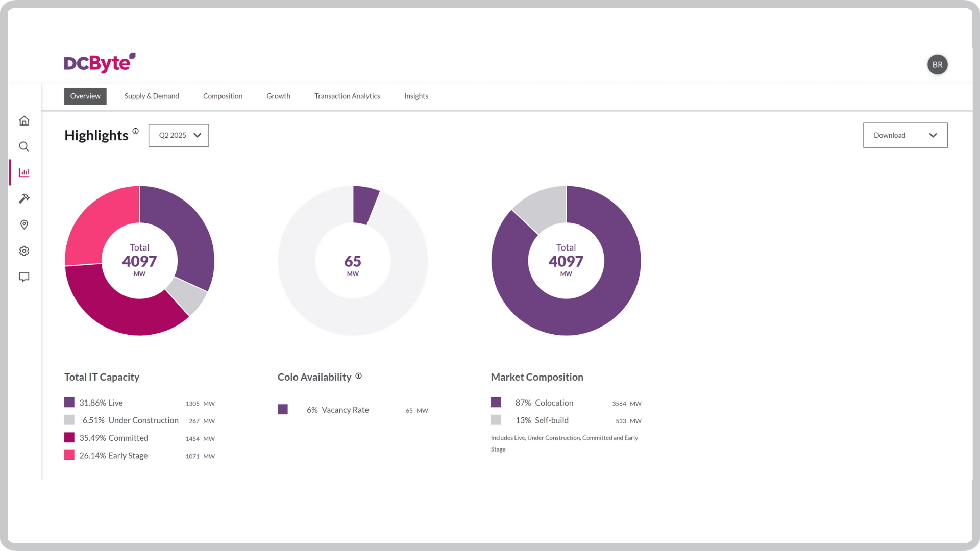The image size is (980, 551).
Task: Select the Search icon in the sidebar
Action: (24, 146)
